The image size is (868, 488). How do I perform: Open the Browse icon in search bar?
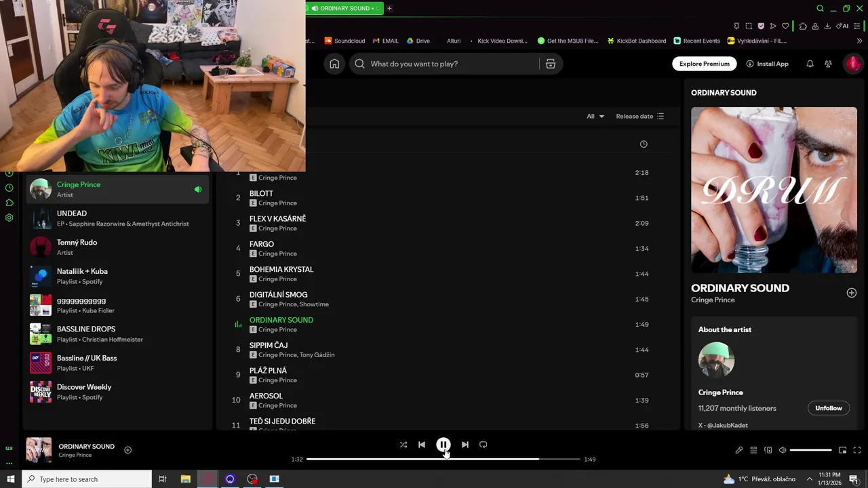pyautogui.click(x=551, y=64)
